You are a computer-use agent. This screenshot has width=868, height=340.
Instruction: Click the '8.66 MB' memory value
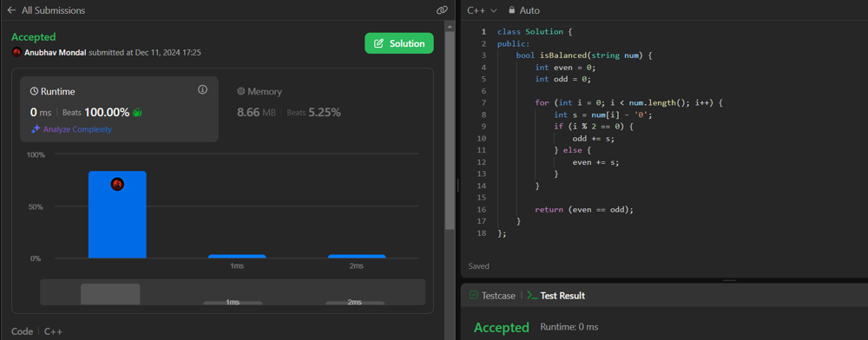pyautogui.click(x=256, y=112)
